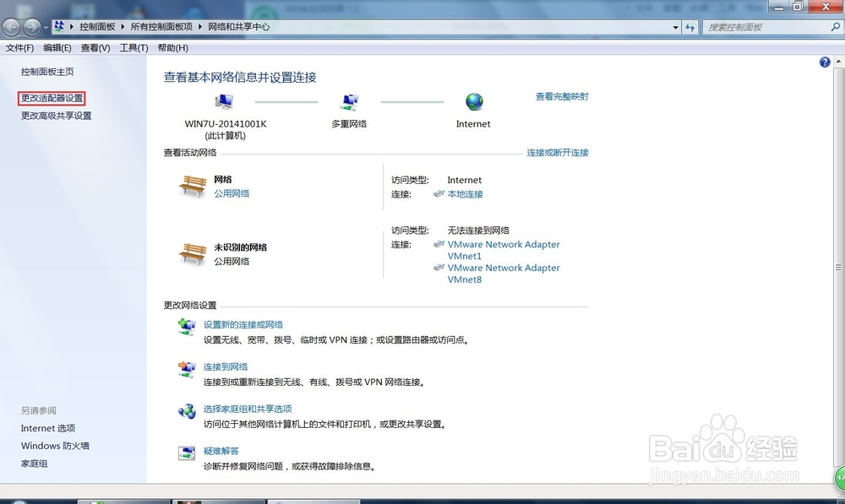This screenshot has height=504, width=845.
Task: Click the bench icon beside 未识别的网络
Action: click(193, 253)
